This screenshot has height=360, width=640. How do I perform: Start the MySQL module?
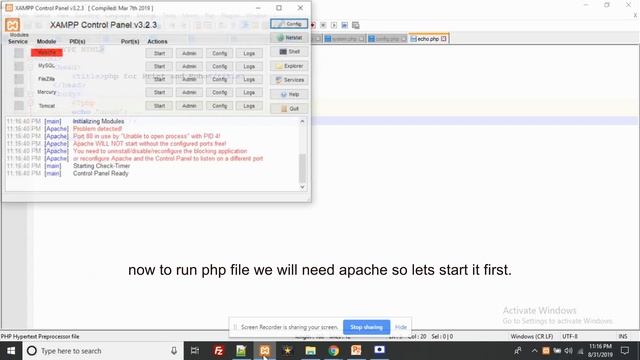click(159, 66)
